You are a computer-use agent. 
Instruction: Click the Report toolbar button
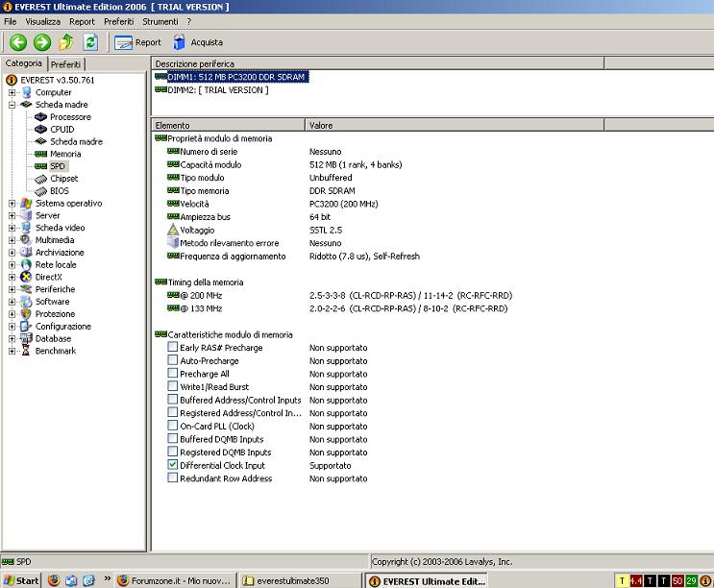click(x=137, y=42)
